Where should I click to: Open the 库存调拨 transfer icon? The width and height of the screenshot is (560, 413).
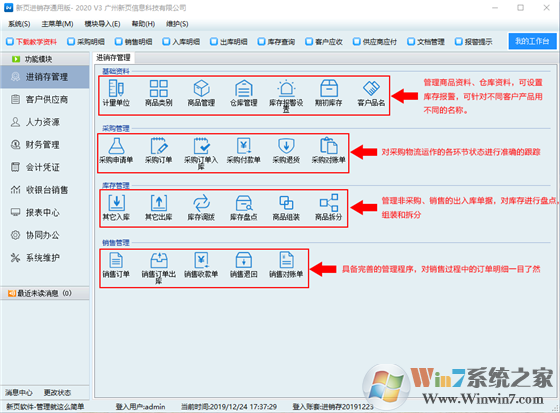(201, 207)
